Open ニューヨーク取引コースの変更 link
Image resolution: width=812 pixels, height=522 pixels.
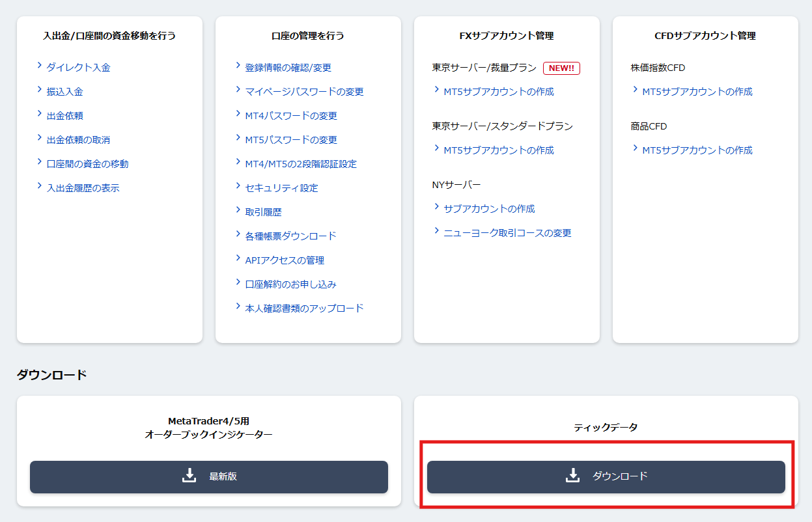[x=508, y=232]
